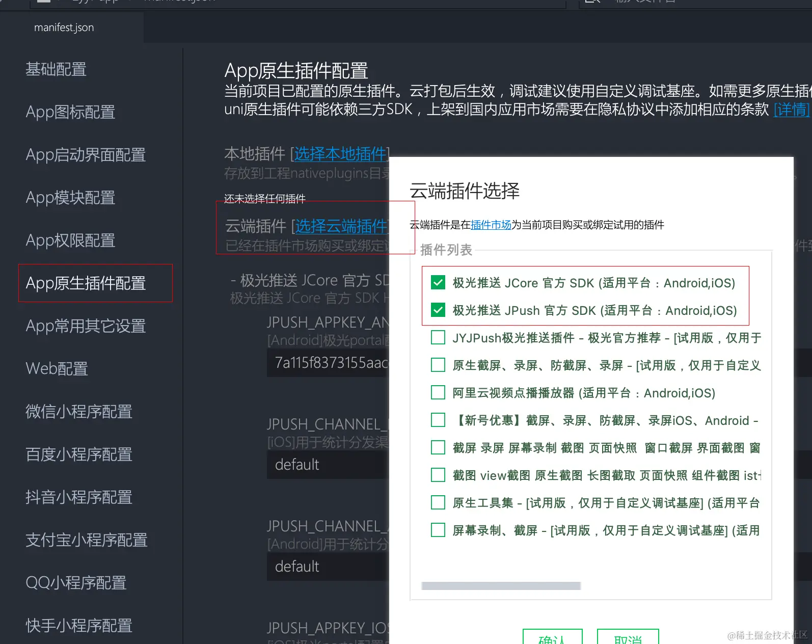Open 百度小程序配置 section
The height and width of the screenshot is (644, 812).
point(79,454)
